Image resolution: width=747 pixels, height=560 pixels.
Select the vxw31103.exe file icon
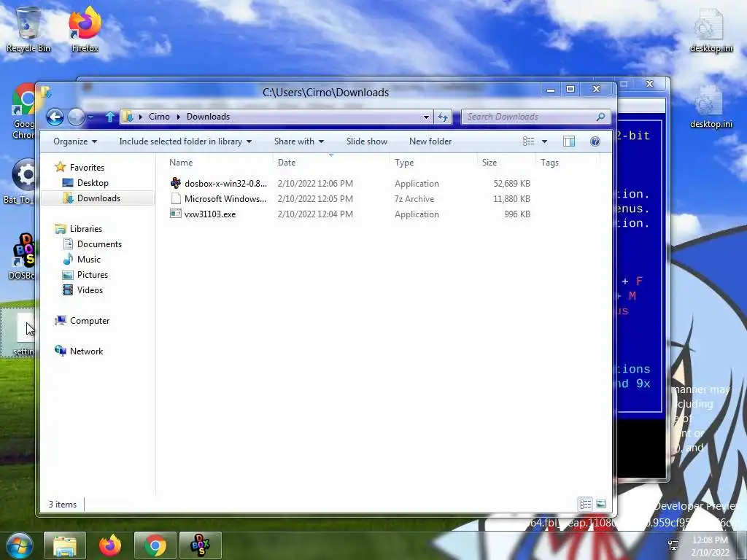[x=176, y=214]
